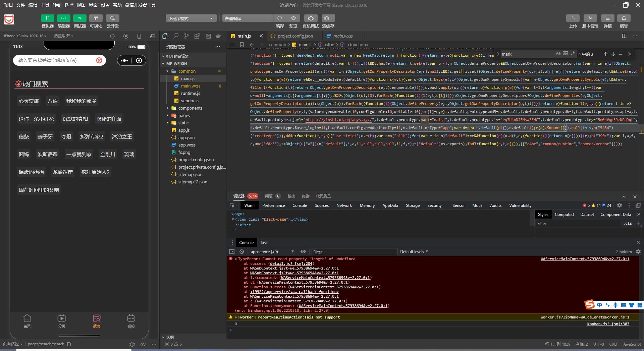Viewport: 644px width, 351px height.
Task: Click the clear console icon
Action: (x=241, y=251)
